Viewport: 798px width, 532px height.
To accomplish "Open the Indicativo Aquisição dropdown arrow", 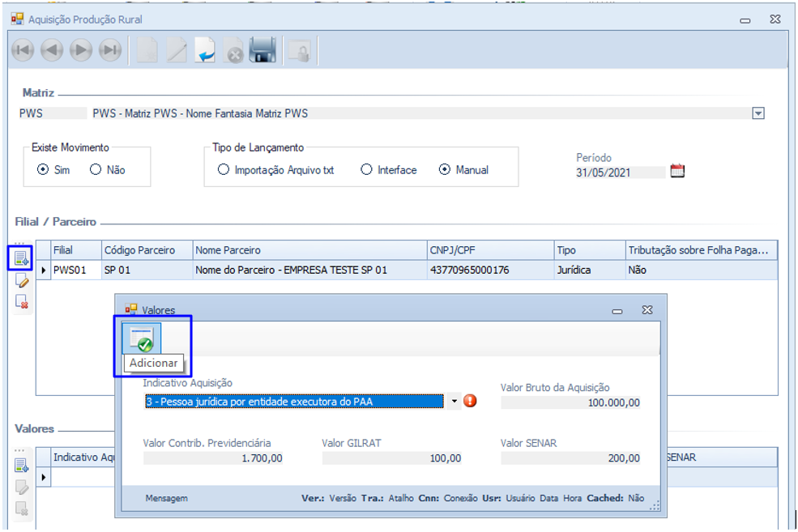I will 454,402.
